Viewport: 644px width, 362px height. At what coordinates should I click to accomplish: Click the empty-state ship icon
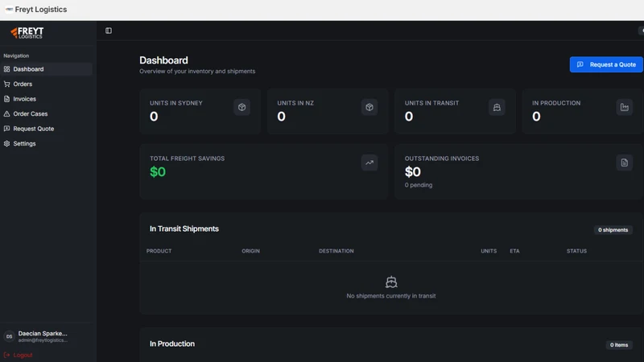(x=391, y=282)
